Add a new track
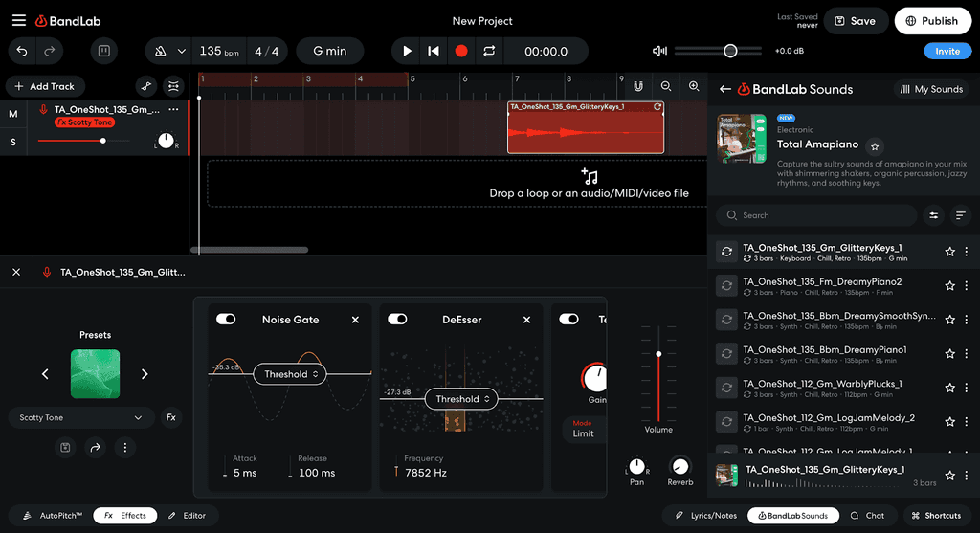 [x=45, y=86]
